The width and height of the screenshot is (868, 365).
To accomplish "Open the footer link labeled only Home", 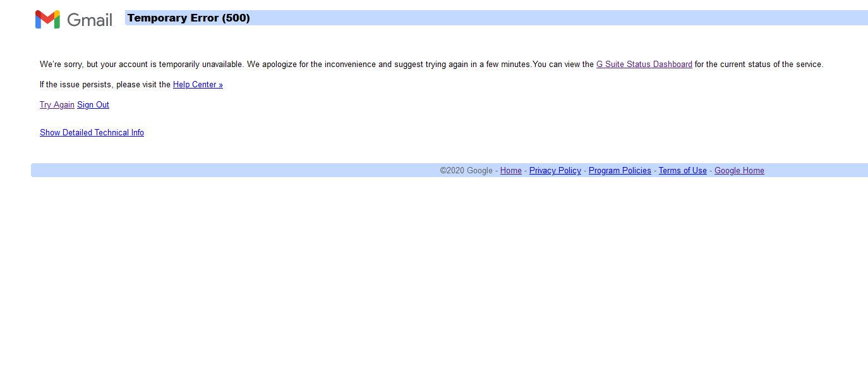I will pyautogui.click(x=510, y=171).
